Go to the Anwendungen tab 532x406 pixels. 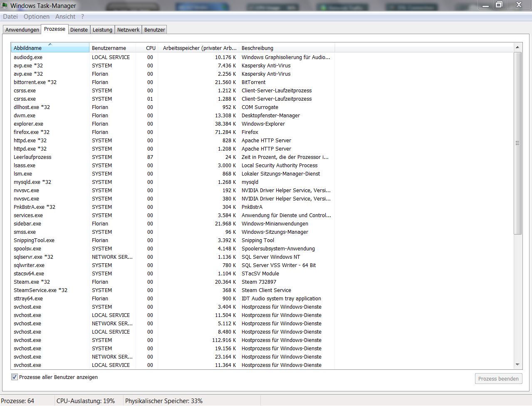22,30
